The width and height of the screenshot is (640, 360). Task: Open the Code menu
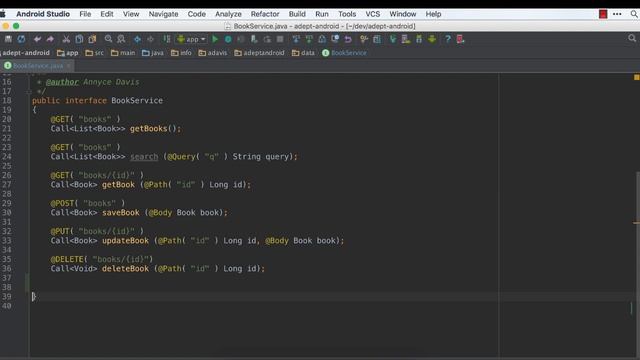[x=196, y=14]
